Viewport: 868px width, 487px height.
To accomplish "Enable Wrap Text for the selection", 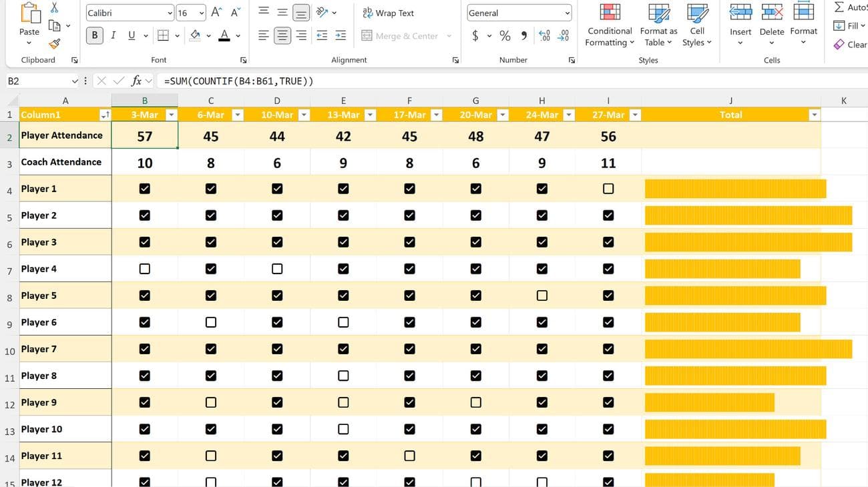I will [387, 13].
